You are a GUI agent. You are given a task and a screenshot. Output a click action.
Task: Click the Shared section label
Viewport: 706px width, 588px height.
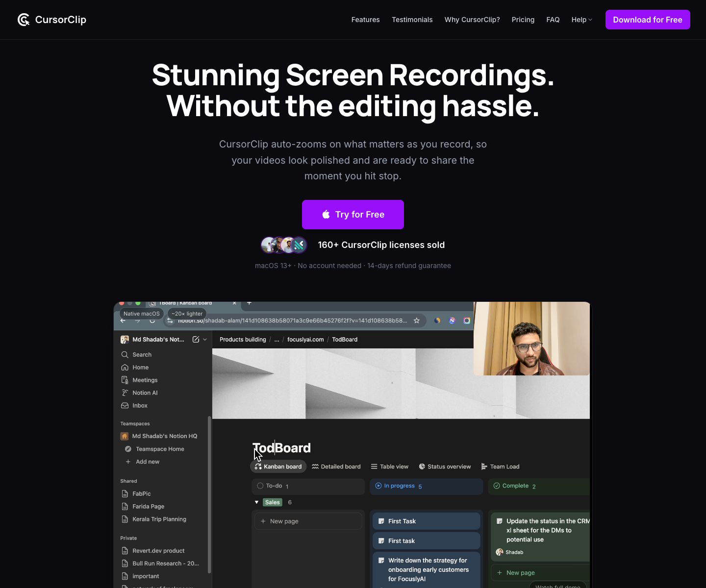[x=128, y=481]
